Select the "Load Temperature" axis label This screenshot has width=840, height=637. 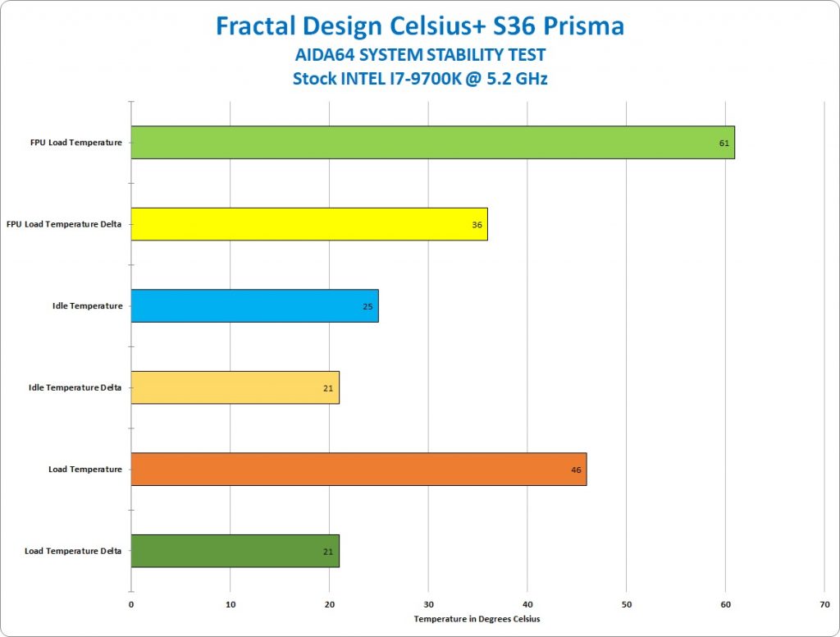(x=85, y=470)
